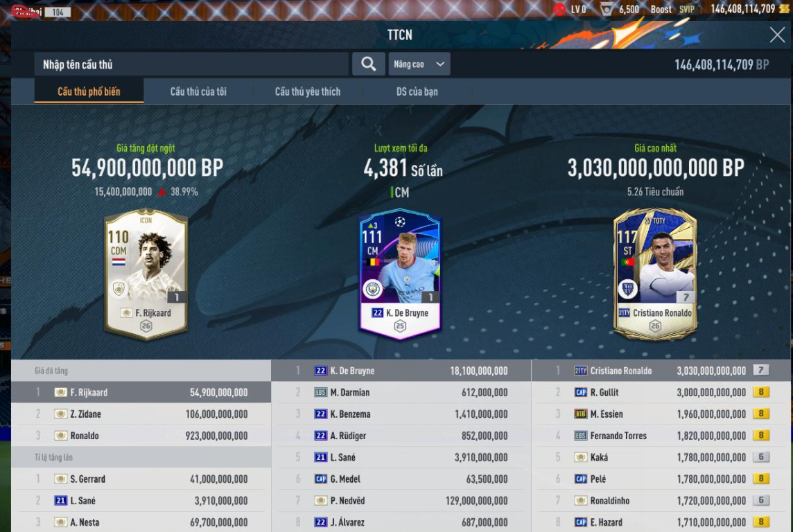The image size is (793, 532).
Task: Click the red LV 0 face icon
Action: point(559,9)
